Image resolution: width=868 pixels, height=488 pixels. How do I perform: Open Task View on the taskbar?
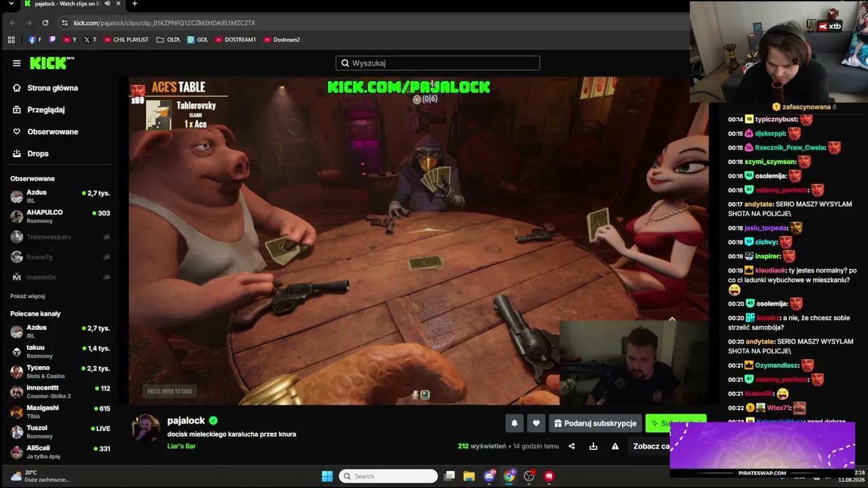pyautogui.click(x=449, y=476)
